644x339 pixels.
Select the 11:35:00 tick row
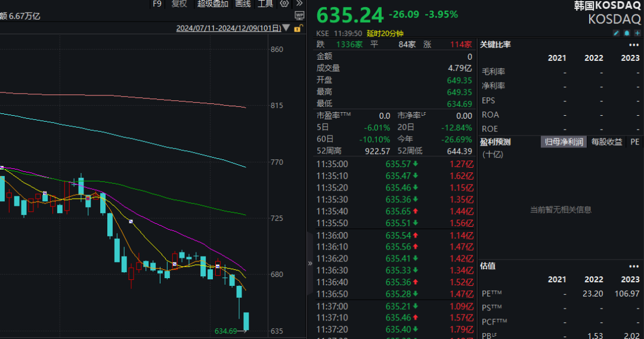394,164
